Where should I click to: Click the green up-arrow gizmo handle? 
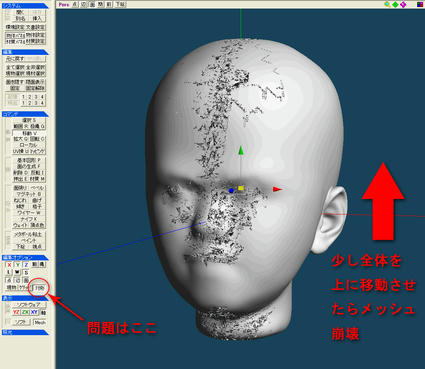click(241, 151)
